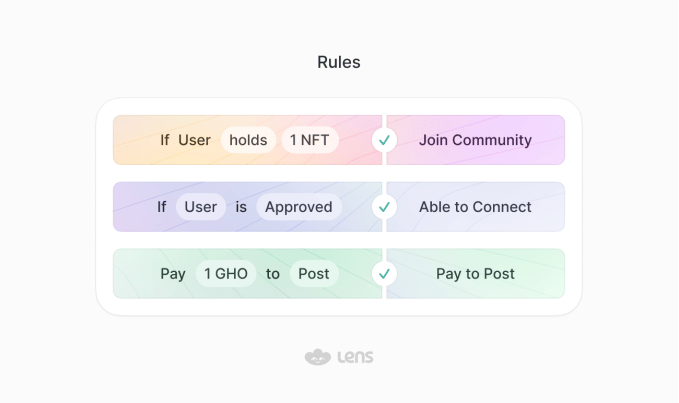Image resolution: width=679 pixels, height=403 pixels.
Task: Click the Lens logo icon
Action: [317, 357]
